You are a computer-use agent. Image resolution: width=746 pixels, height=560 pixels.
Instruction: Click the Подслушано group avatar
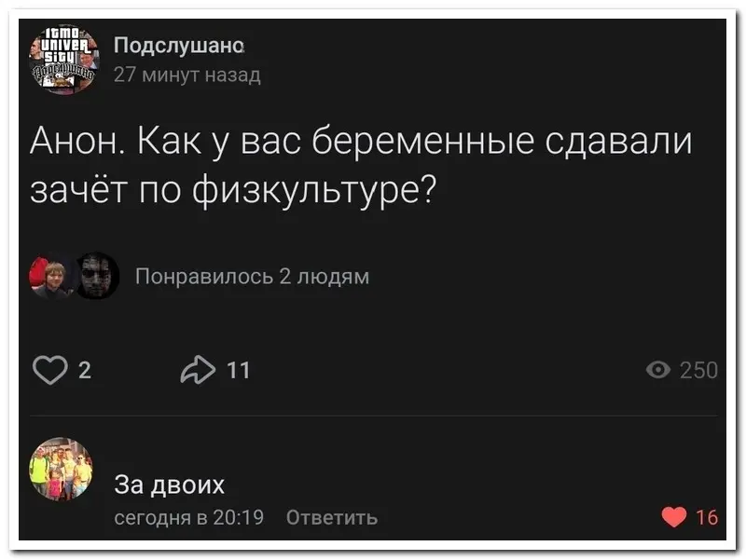pyautogui.click(x=64, y=59)
